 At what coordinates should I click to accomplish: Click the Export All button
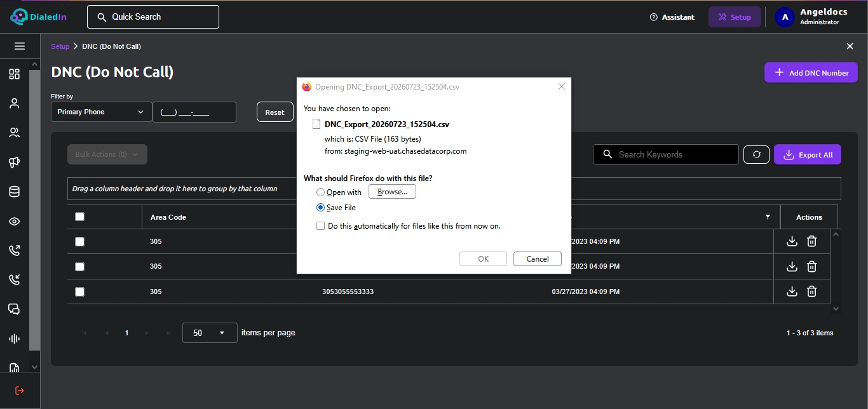[x=808, y=154]
